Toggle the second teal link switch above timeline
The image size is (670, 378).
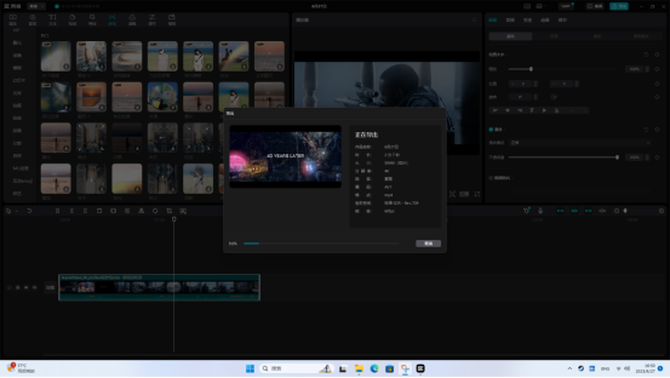(574, 211)
